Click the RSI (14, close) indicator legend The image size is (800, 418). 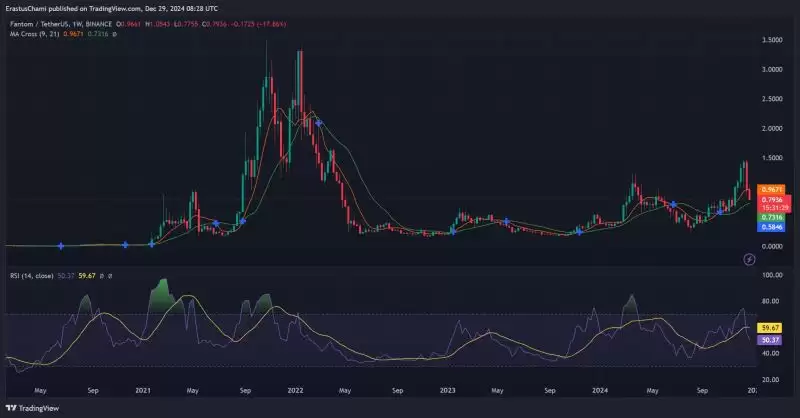[x=31, y=275]
